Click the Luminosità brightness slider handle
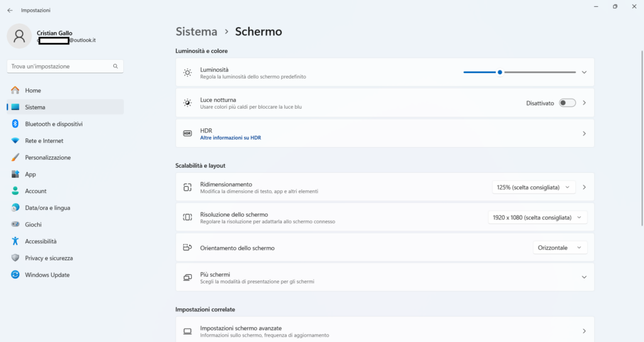 click(500, 72)
